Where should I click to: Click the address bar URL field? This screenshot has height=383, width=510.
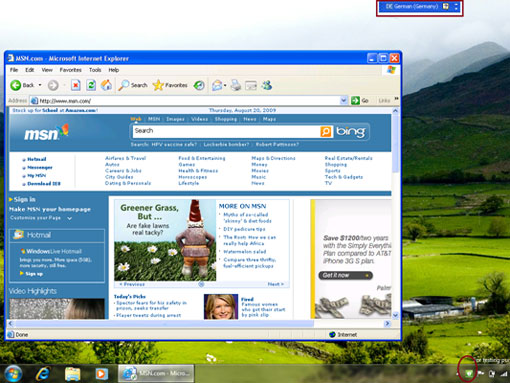click(x=189, y=101)
